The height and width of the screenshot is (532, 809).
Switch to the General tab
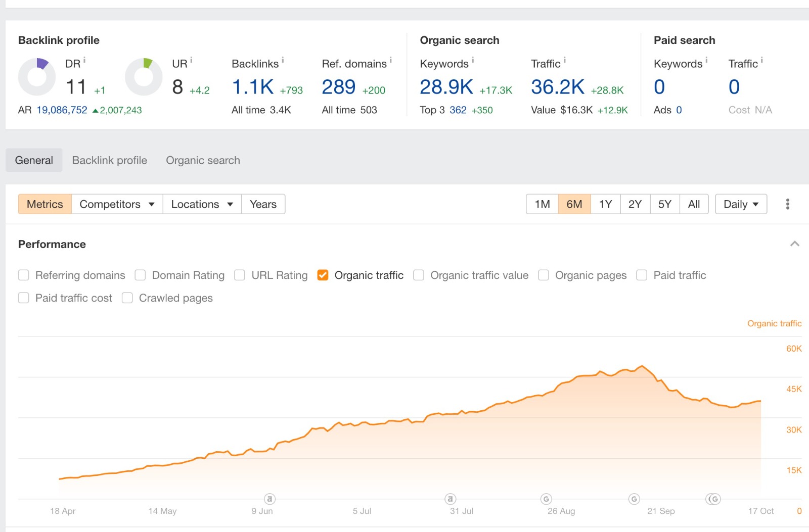tap(34, 160)
